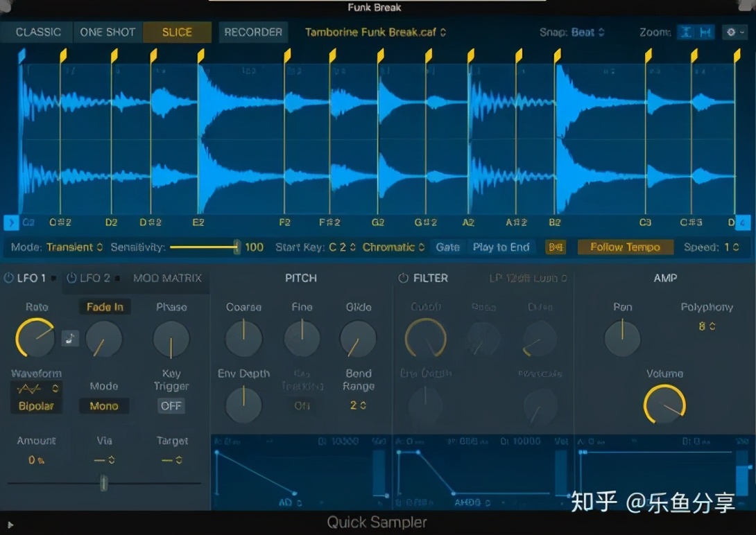Click the LFO 1 power icon
Image resolution: width=756 pixels, height=535 pixels.
(x=9, y=278)
